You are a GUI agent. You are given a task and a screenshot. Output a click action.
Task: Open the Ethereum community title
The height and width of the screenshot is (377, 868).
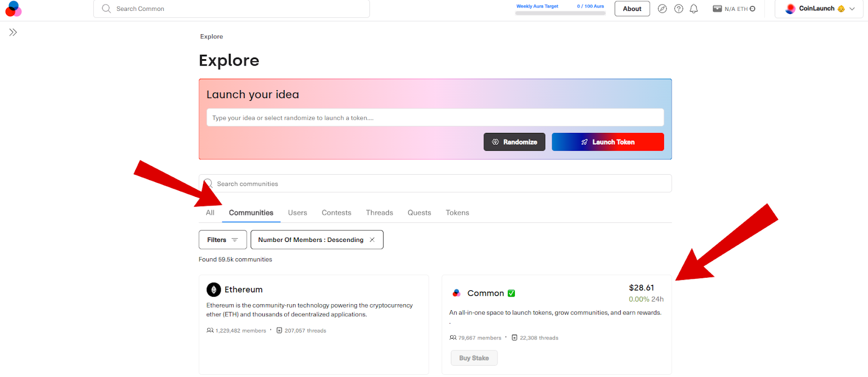coord(244,290)
